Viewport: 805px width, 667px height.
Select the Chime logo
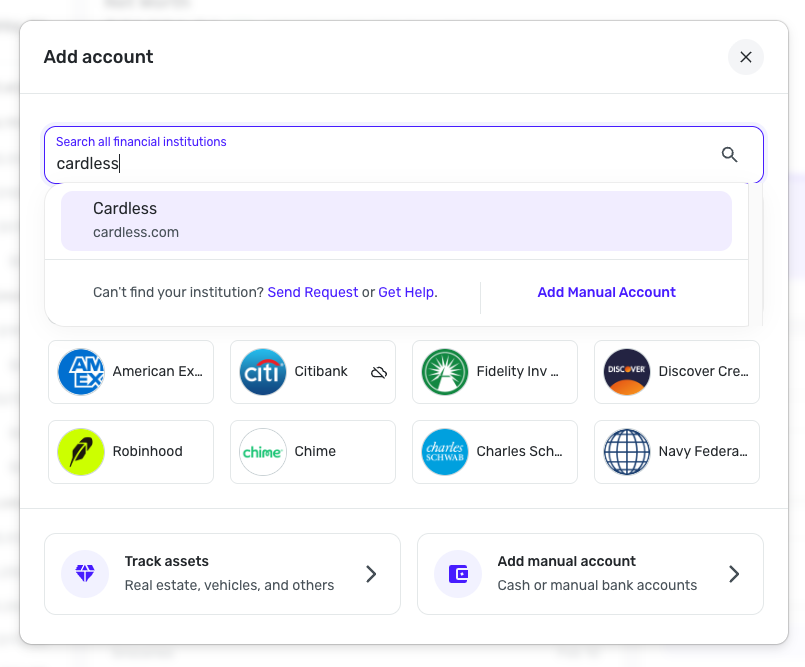pyautogui.click(x=263, y=452)
